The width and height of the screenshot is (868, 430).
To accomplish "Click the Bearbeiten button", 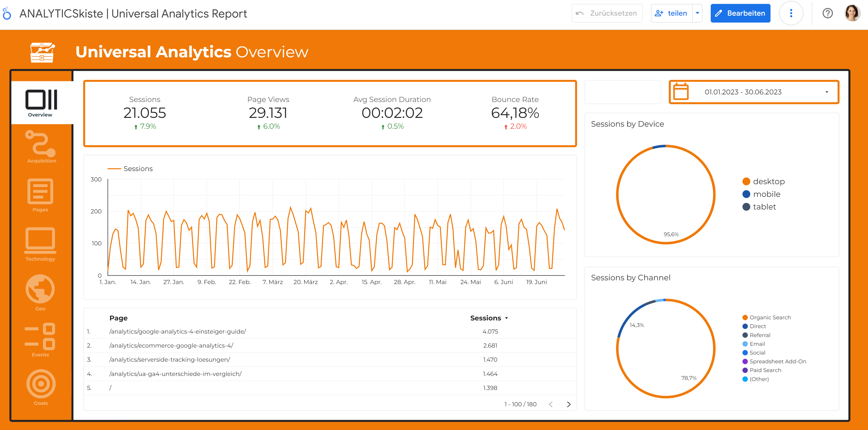I will 740,13.
